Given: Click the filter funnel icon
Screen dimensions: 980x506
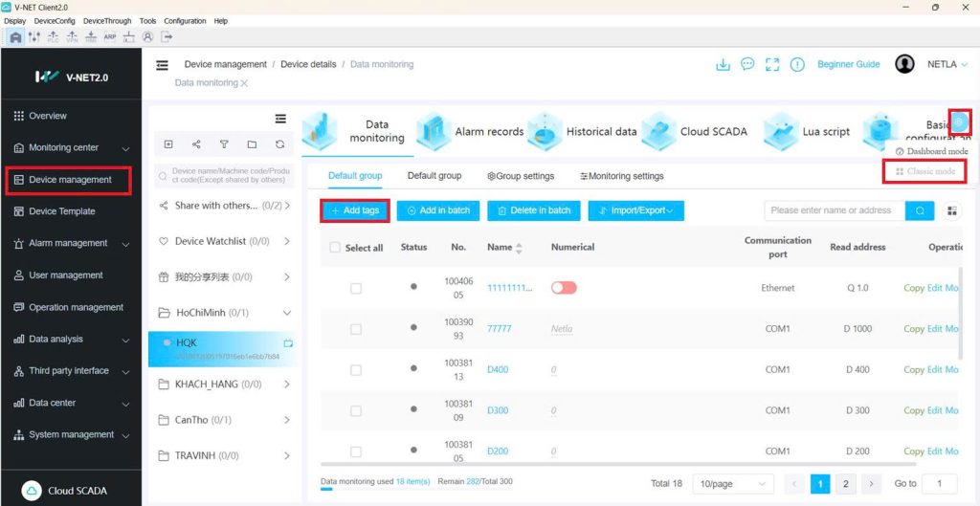Looking at the screenshot, I should 224,144.
